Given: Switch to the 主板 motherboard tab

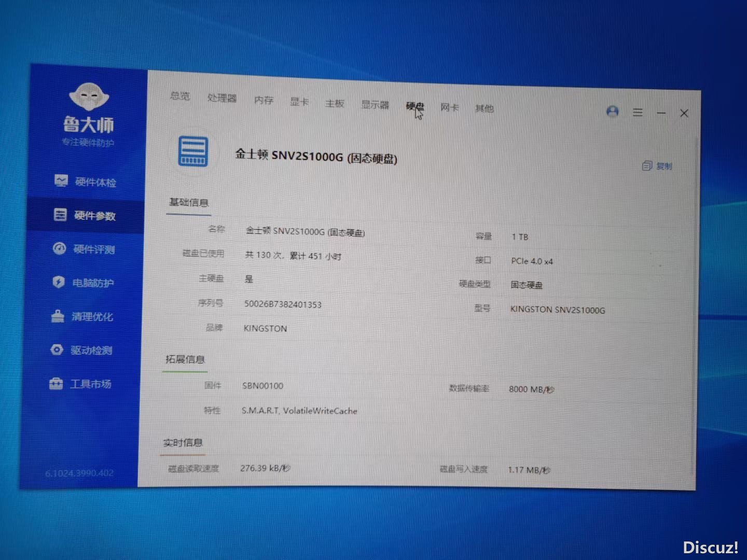Looking at the screenshot, I should coord(335,103).
